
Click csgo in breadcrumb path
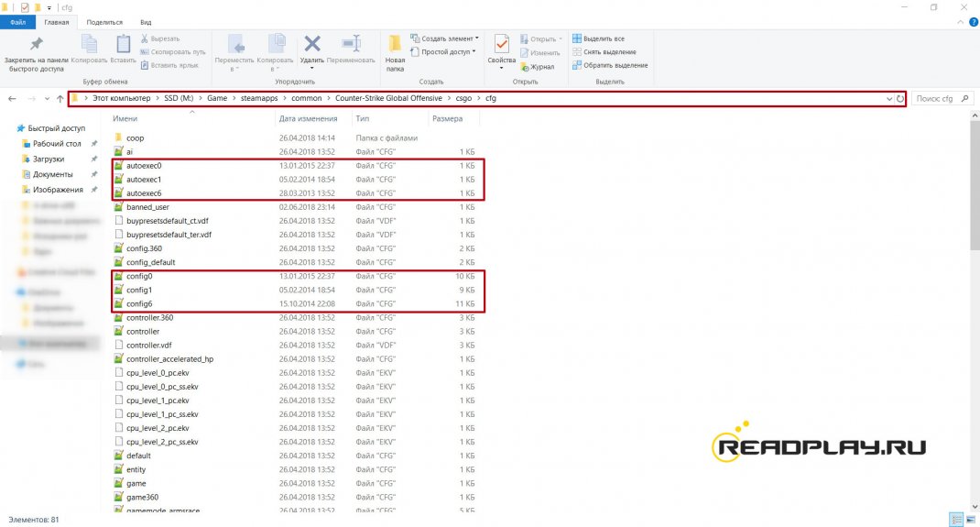coord(463,98)
